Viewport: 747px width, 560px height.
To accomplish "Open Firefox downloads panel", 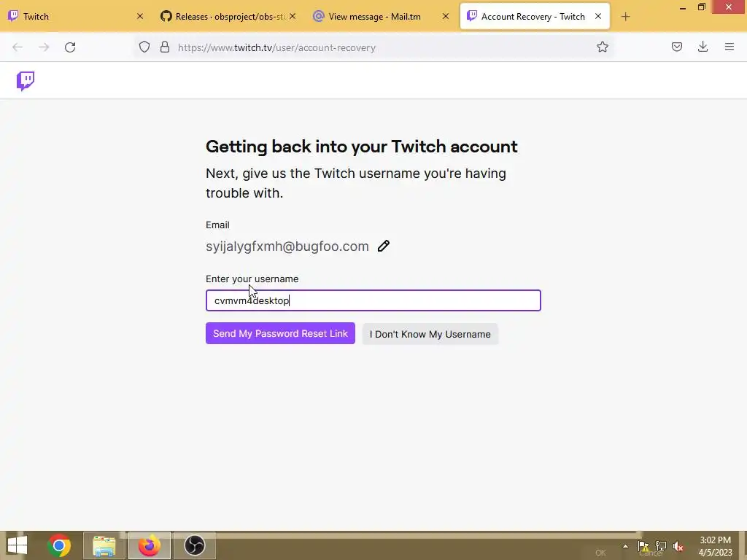I will [703, 47].
